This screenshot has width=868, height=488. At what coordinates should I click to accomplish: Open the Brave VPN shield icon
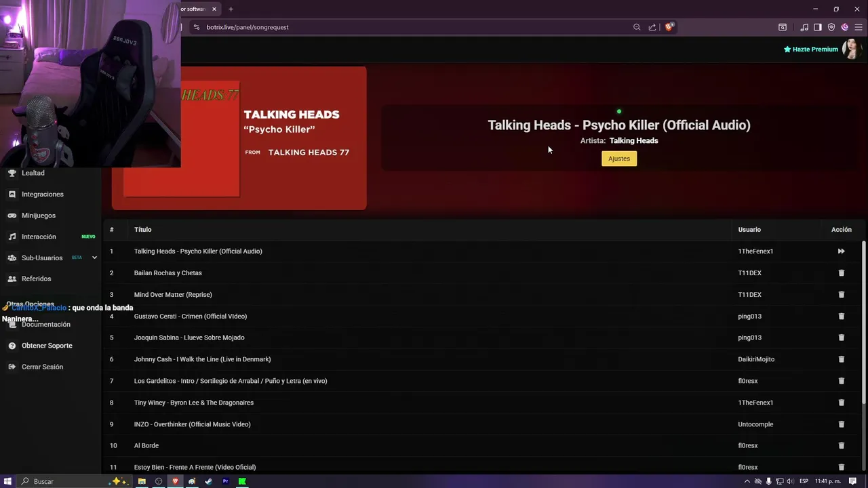(831, 27)
